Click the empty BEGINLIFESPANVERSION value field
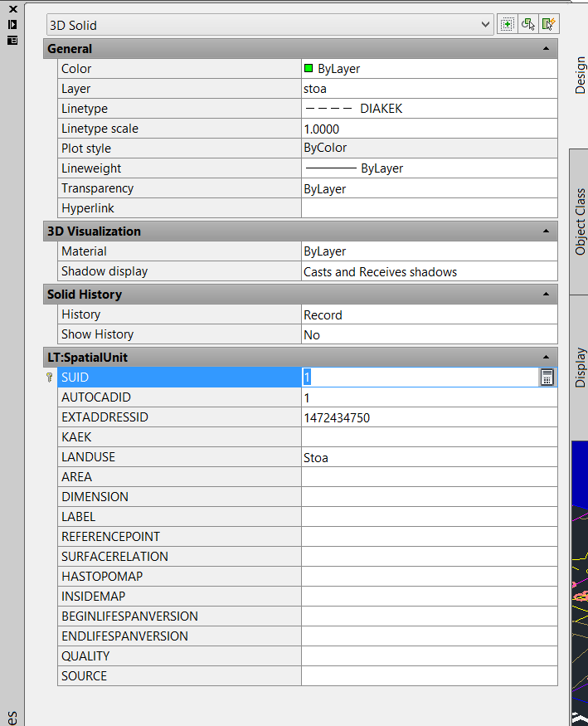 tap(430, 616)
